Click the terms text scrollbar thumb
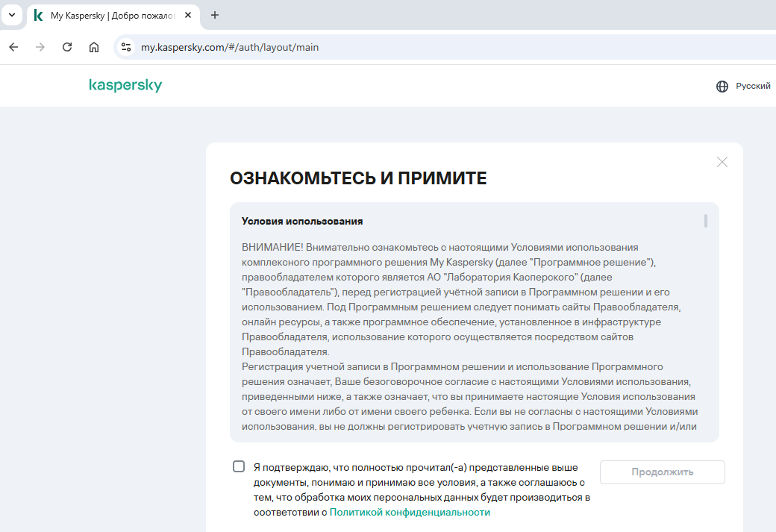 tap(706, 221)
